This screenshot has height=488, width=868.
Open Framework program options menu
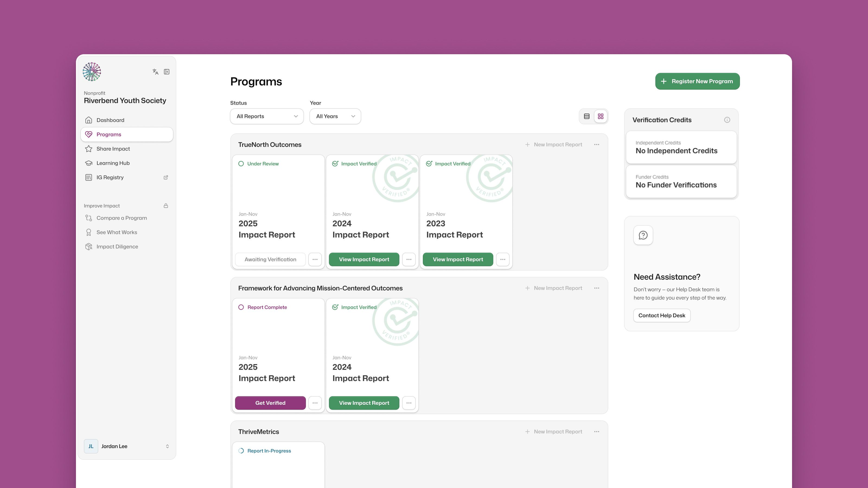597,288
